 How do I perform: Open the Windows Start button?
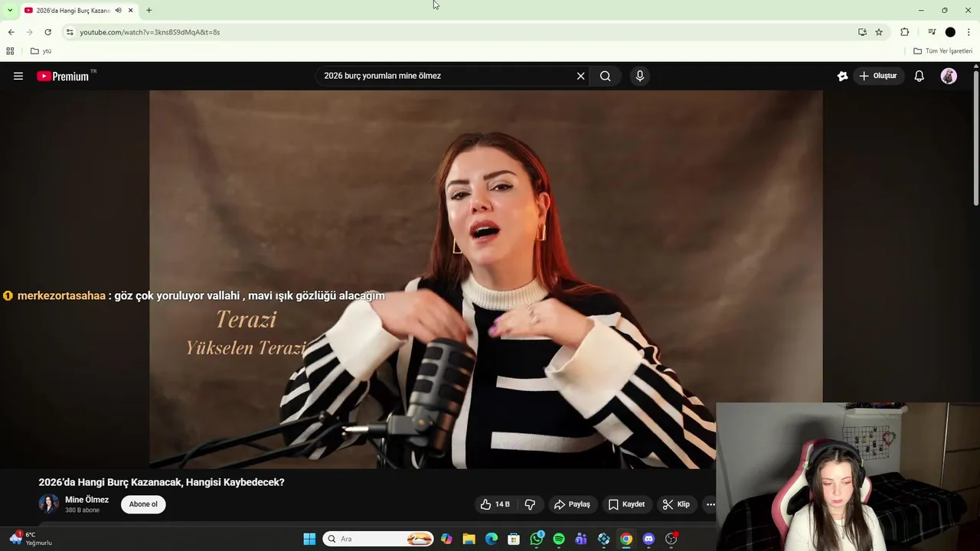click(309, 539)
